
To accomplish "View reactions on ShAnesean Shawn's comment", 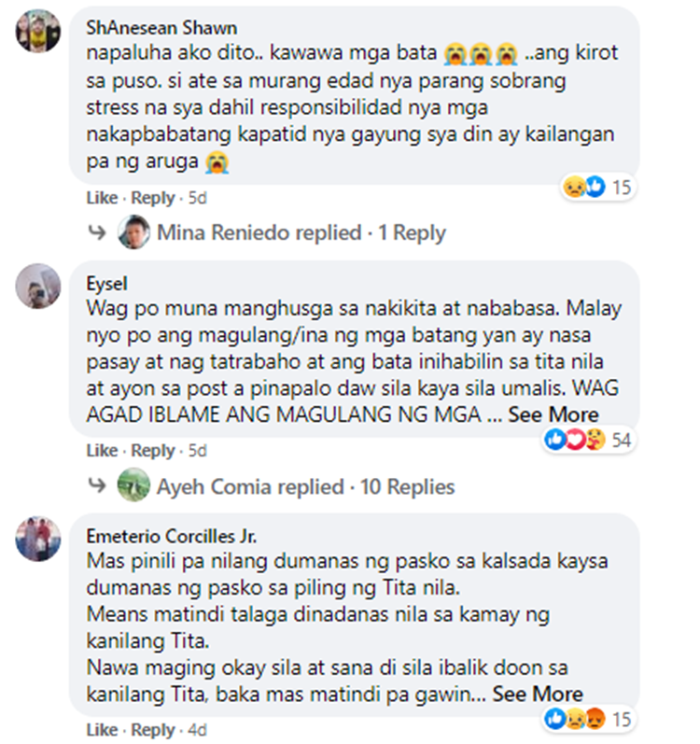I will coord(597,187).
